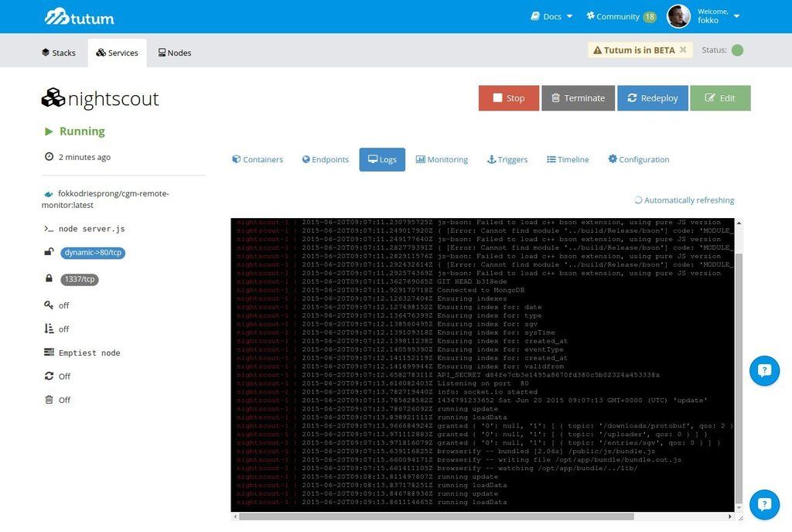
Task: Dismiss the Tutum is in BETA notice
Action: pos(683,49)
